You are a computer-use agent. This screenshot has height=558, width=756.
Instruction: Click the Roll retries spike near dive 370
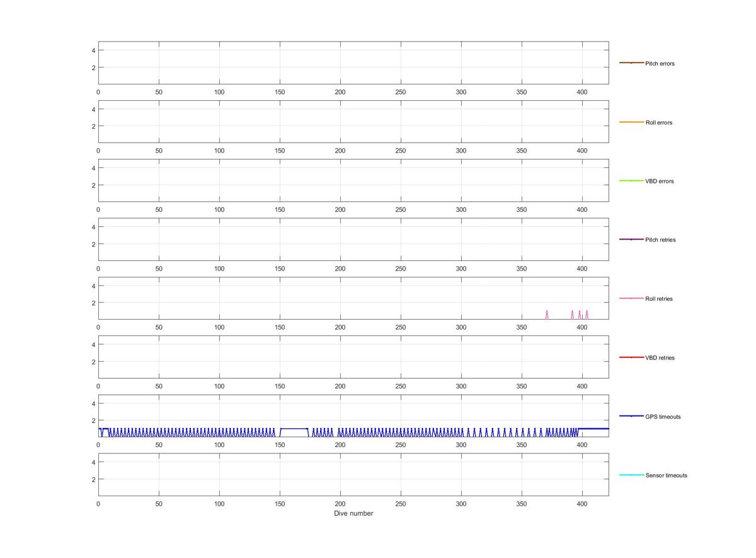[x=547, y=315]
